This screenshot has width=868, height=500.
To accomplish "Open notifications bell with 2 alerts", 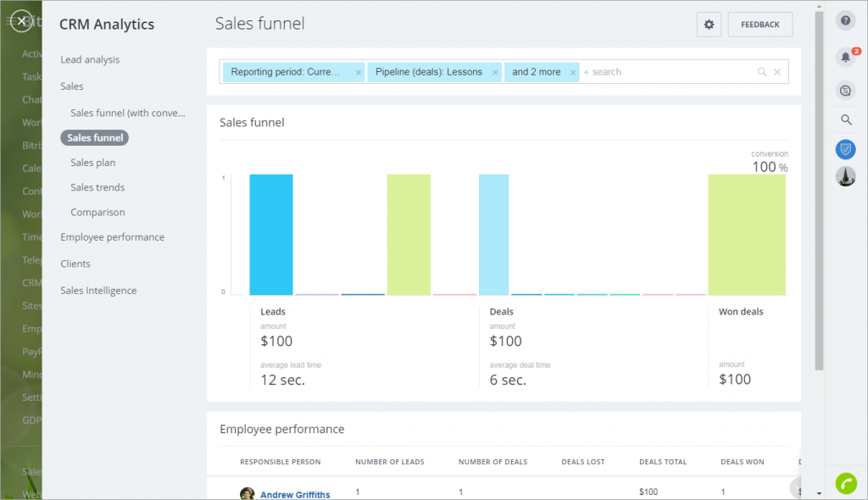I will 845,57.
